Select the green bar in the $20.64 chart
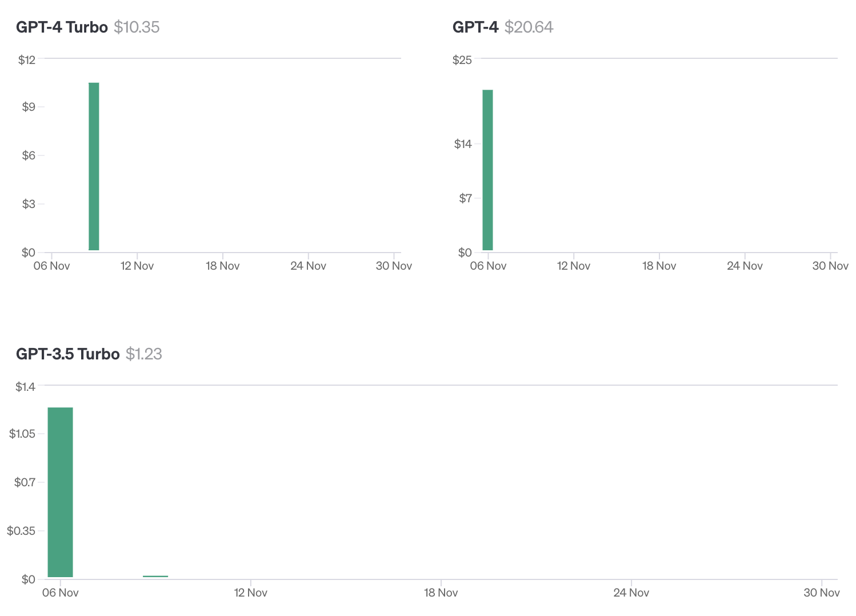856x616 pixels. [x=487, y=170]
